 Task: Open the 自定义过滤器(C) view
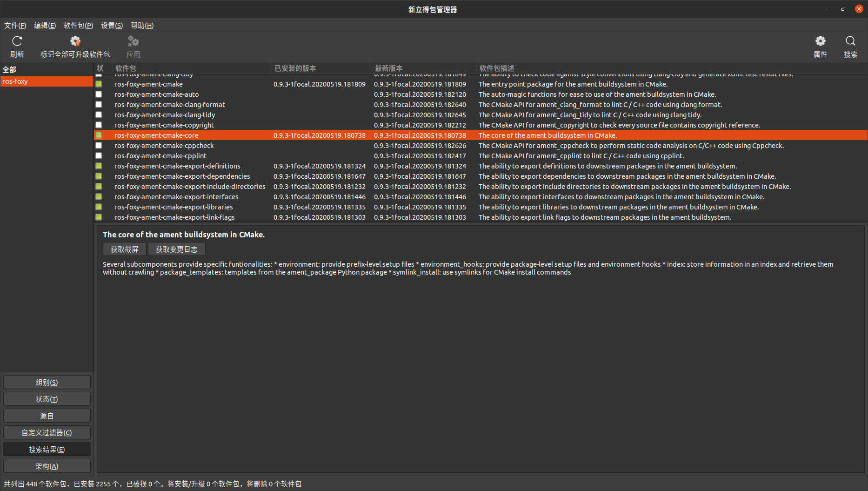pyautogui.click(x=47, y=432)
